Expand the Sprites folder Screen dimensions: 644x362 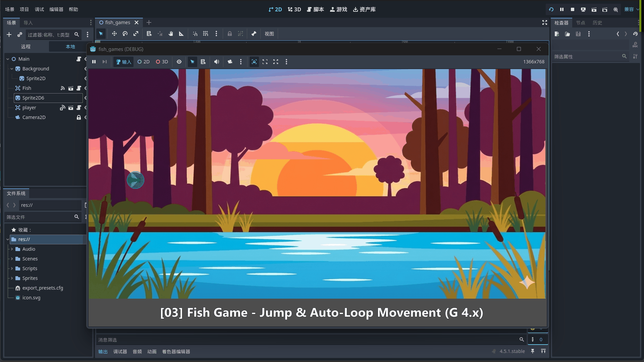point(12,278)
